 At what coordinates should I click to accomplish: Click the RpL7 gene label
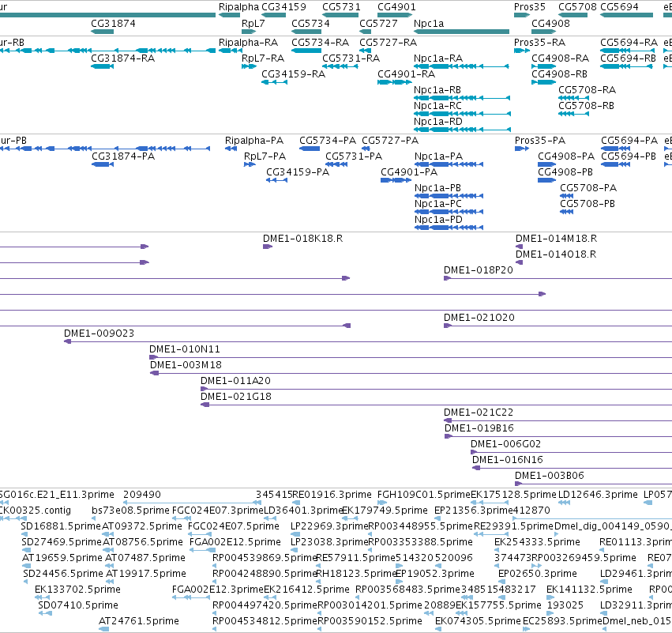click(x=253, y=23)
